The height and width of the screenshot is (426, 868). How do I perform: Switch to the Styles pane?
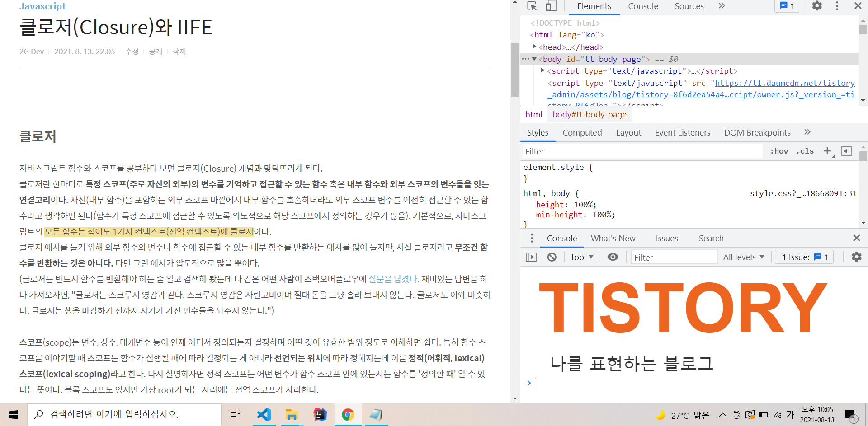[x=538, y=133]
